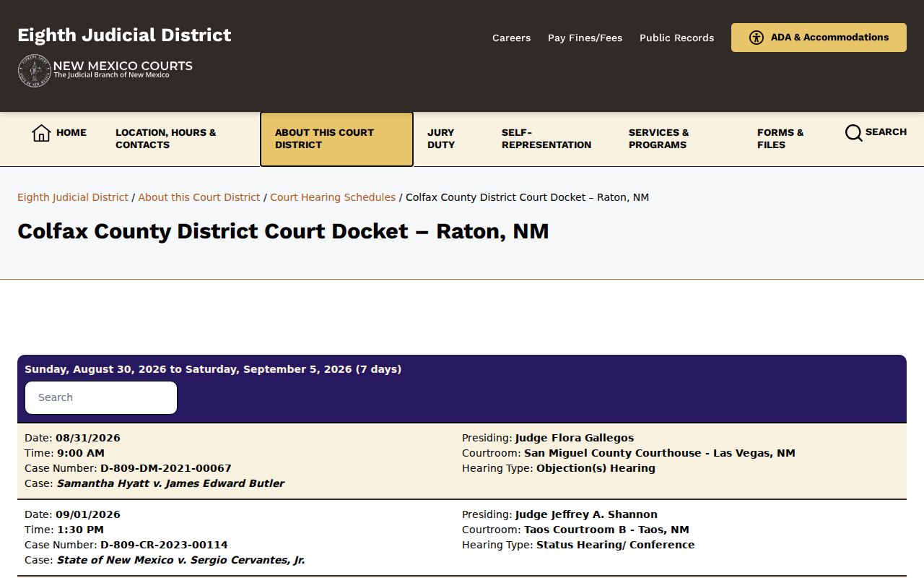Image resolution: width=924 pixels, height=578 pixels.
Task: Click the SEARCH label in the navigation
Action: click(x=886, y=132)
